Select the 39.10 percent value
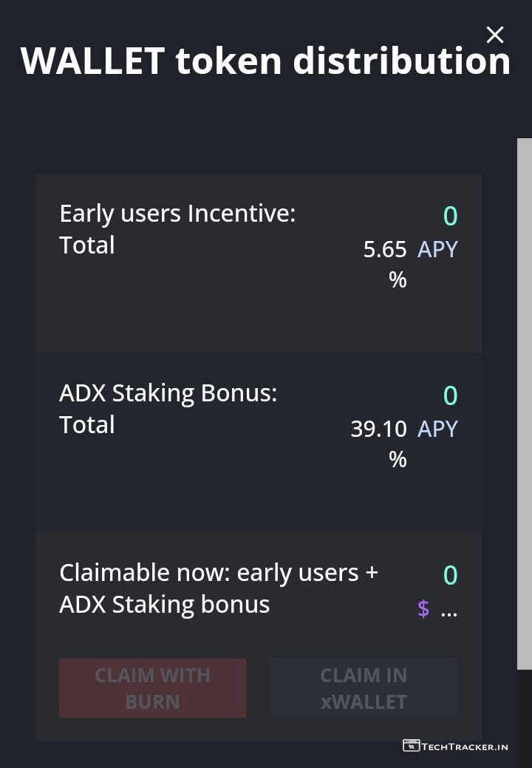532x768 pixels. click(379, 429)
